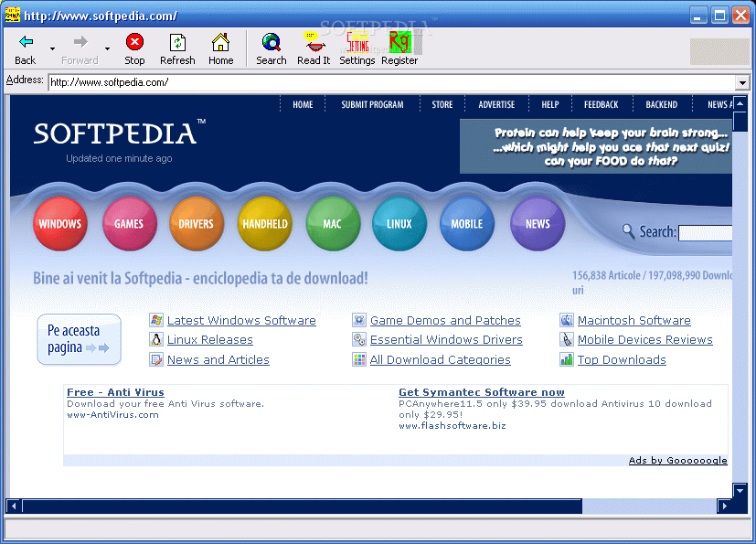Open Top Downloads link
The width and height of the screenshot is (756, 544).
622,360
